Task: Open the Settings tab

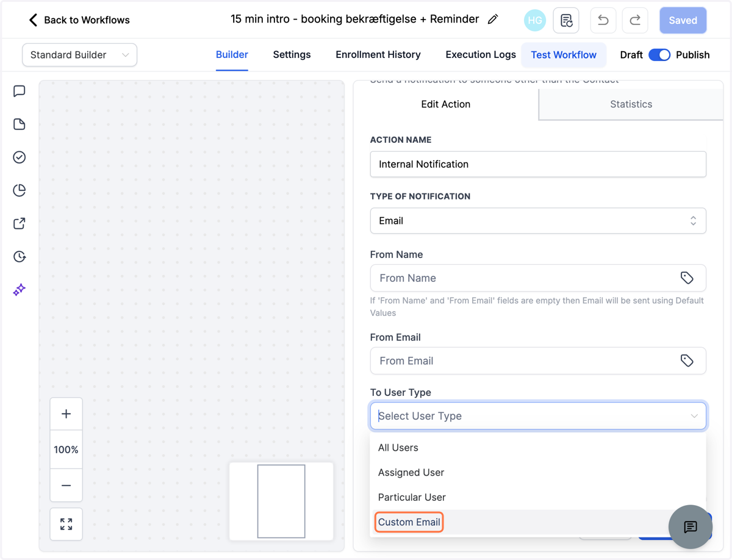Action: 292,55
